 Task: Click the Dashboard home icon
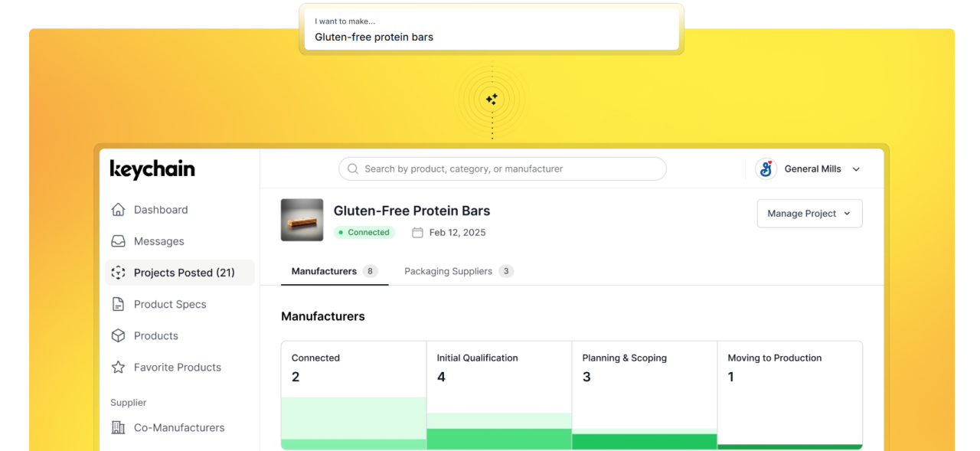pos(118,210)
